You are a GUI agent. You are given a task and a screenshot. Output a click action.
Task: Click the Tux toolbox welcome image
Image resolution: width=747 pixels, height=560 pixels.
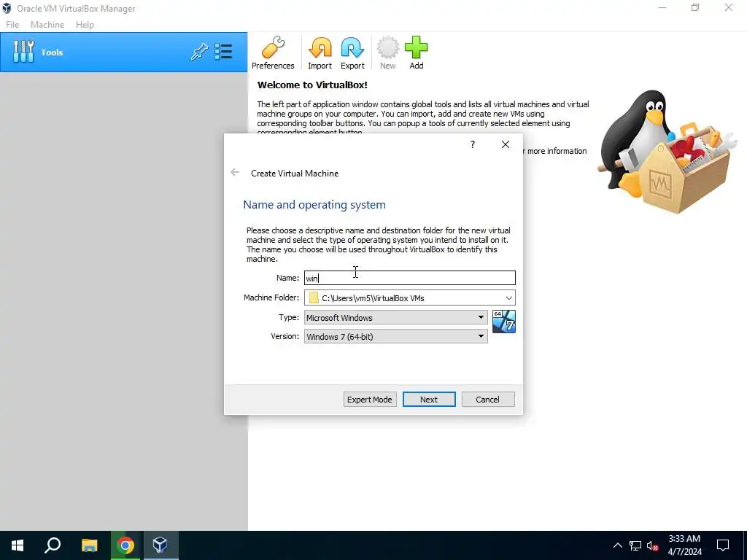668,152
